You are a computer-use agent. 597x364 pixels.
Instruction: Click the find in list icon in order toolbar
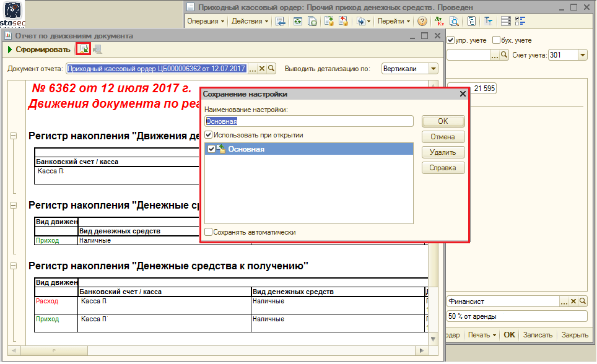(x=280, y=21)
